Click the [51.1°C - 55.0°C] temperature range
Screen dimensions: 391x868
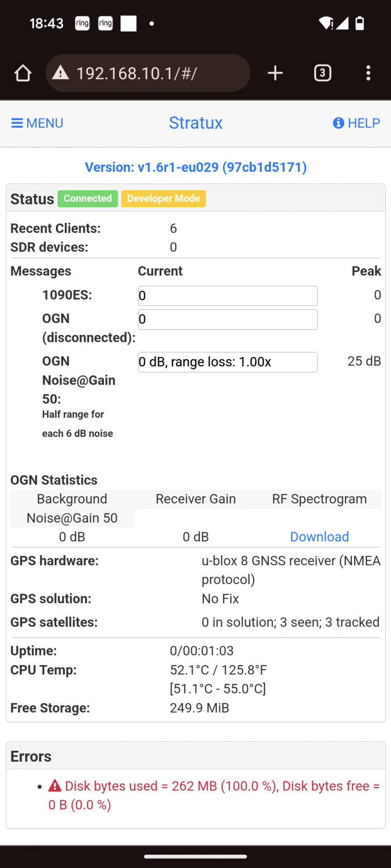[x=218, y=689]
